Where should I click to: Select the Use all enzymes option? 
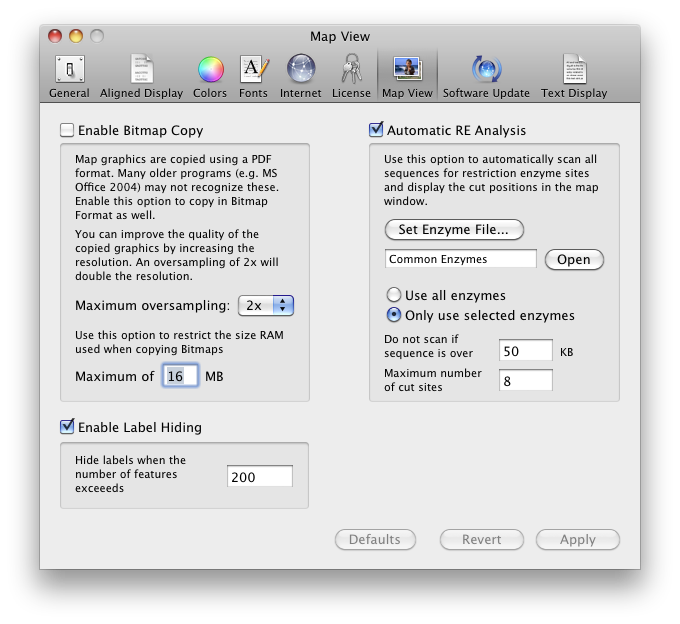pos(394,296)
